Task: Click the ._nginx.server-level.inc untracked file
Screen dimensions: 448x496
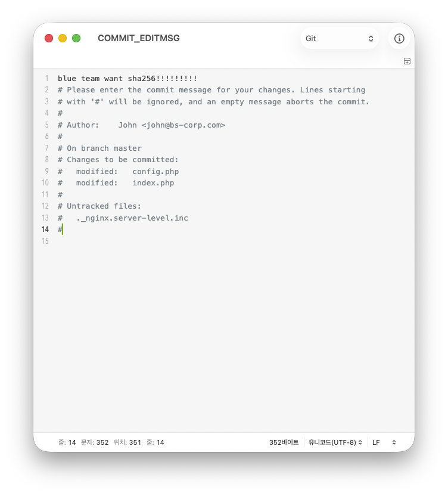Action: [x=132, y=218]
